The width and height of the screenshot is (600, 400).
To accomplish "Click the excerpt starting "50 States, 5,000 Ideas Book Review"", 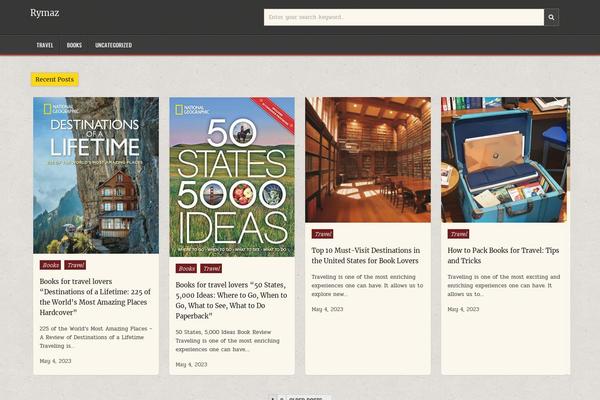I will click(x=228, y=340).
